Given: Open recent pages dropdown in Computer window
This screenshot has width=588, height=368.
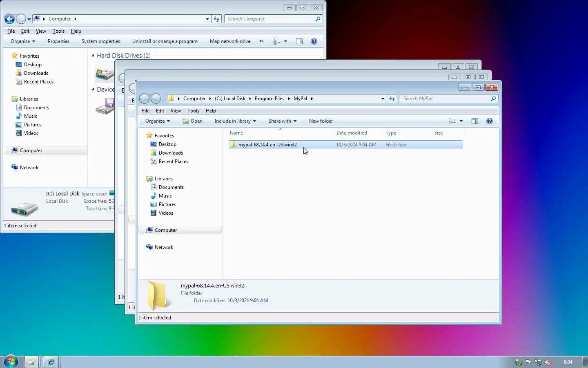Looking at the screenshot, I should click(x=29, y=19).
